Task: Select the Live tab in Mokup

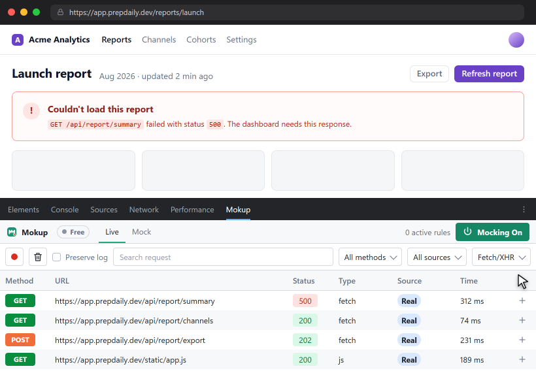Action: (x=112, y=232)
